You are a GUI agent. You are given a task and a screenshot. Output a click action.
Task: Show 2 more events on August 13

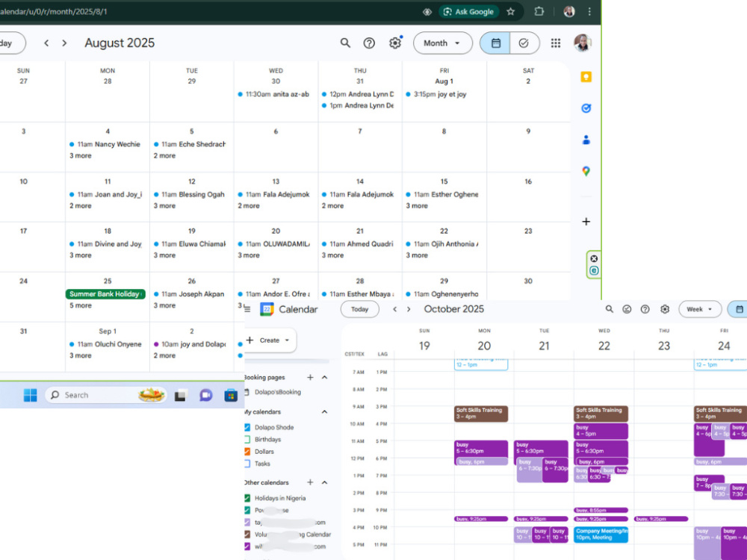[249, 206]
